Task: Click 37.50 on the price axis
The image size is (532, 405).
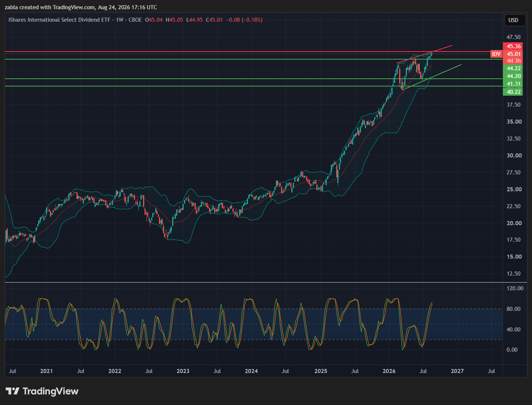Action: click(514, 105)
